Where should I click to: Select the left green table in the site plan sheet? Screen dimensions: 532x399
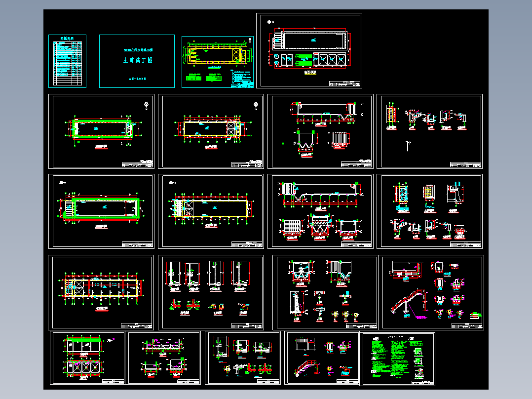tap(194, 78)
